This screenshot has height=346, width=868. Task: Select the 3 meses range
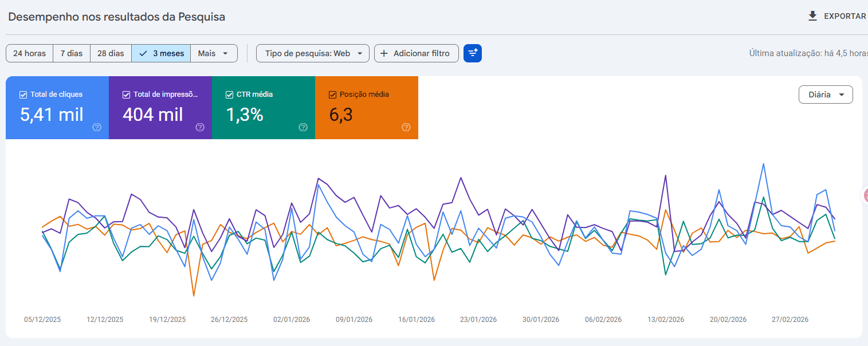[161, 53]
